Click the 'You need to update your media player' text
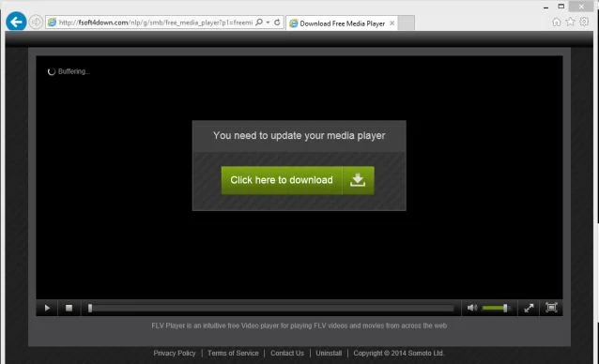Screen dimensions: 599x364 click(299, 136)
